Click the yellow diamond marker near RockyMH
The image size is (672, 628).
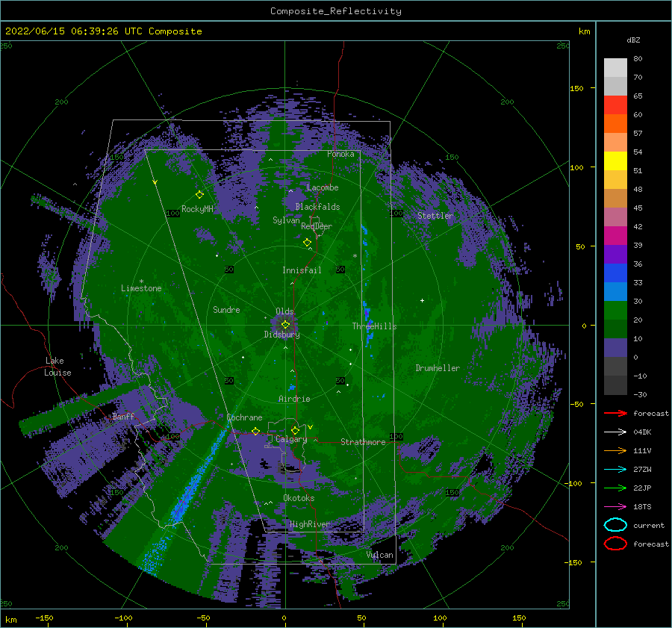[199, 195]
